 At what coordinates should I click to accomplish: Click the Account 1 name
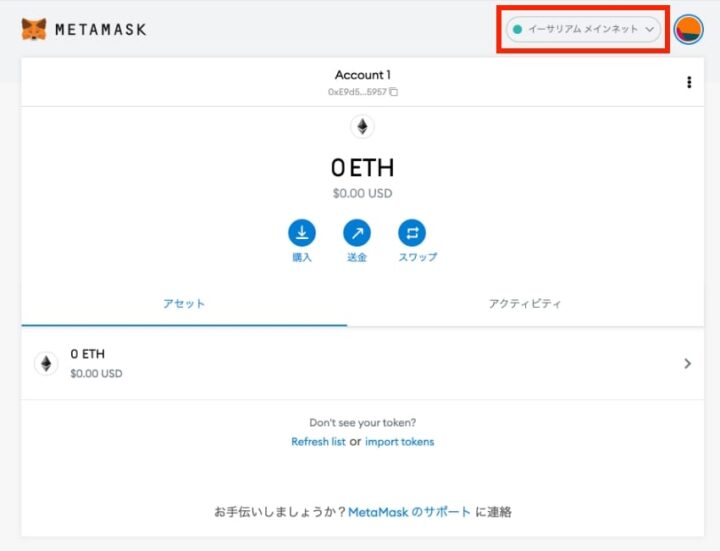pyautogui.click(x=362, y=75)
